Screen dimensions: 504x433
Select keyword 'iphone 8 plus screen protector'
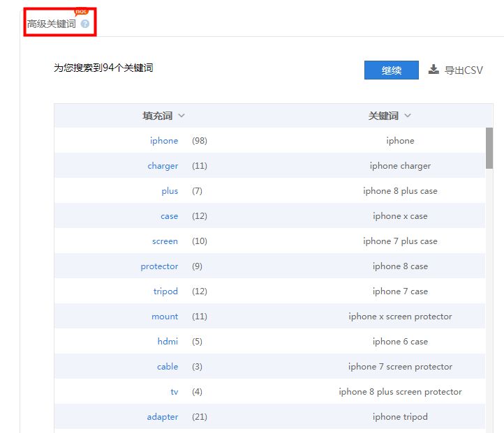coord(400,392)
